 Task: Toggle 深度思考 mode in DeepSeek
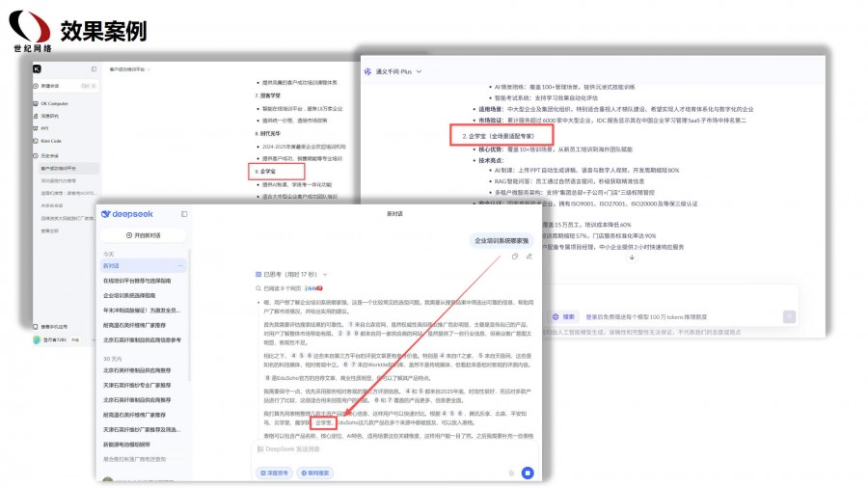(274, 473)
